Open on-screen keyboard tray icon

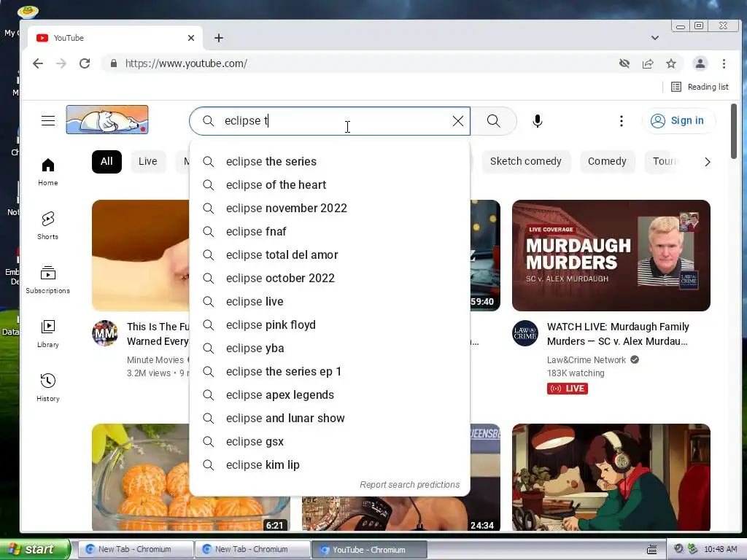(x=651, y=550)
